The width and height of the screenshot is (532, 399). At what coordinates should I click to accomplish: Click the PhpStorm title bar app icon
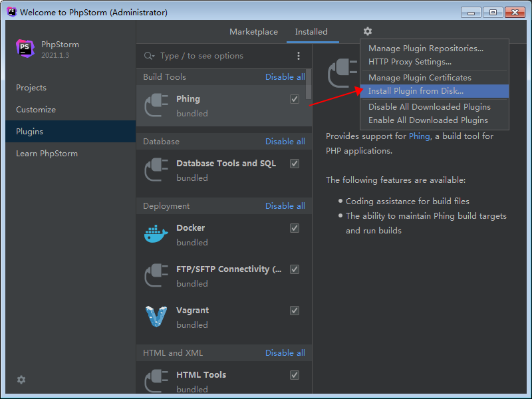pos(12,12)
